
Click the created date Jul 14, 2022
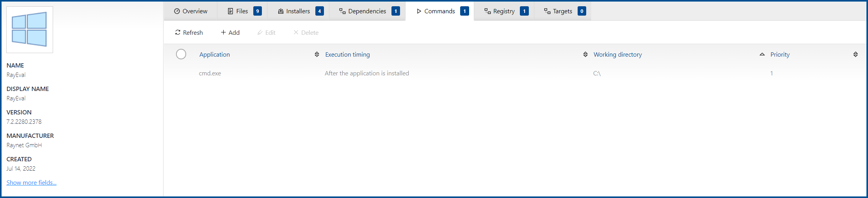[x=21, y=169]
